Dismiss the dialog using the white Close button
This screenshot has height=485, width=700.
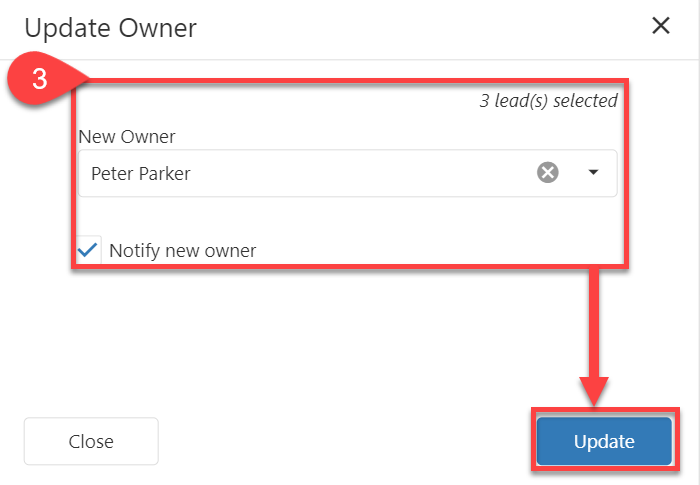click(x=91, y=441)
